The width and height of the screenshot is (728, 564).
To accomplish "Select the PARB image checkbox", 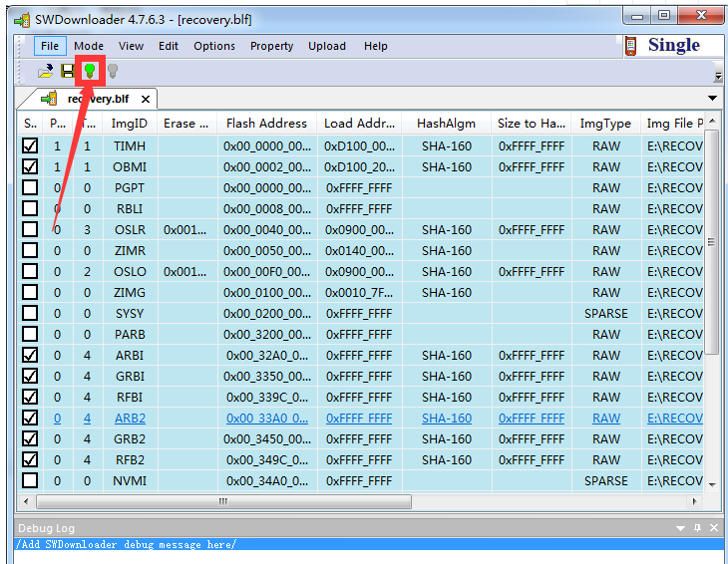I will [30, 334].
